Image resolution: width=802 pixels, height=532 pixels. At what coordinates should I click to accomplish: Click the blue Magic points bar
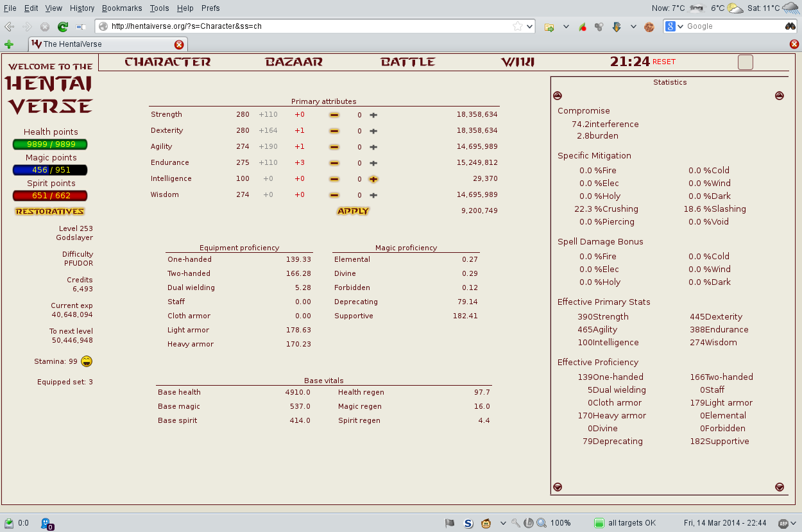tap(50, 170)
